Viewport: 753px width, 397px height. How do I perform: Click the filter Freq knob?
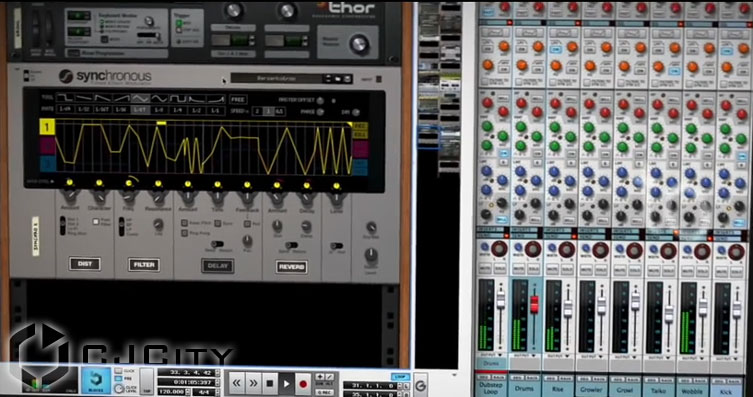click(x=129, y=196)
